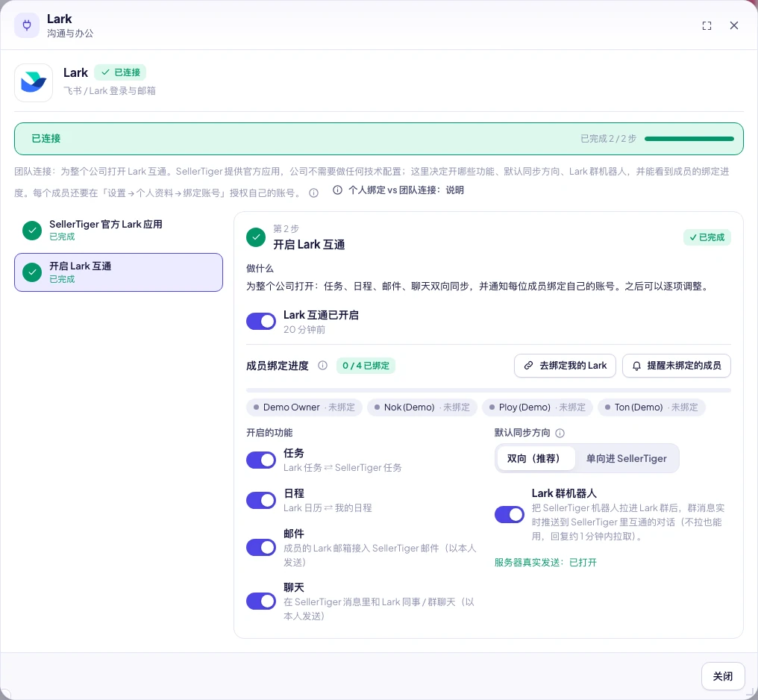
Task: Toggle the Lark 群机器人 switch
Action: (510, 515)
